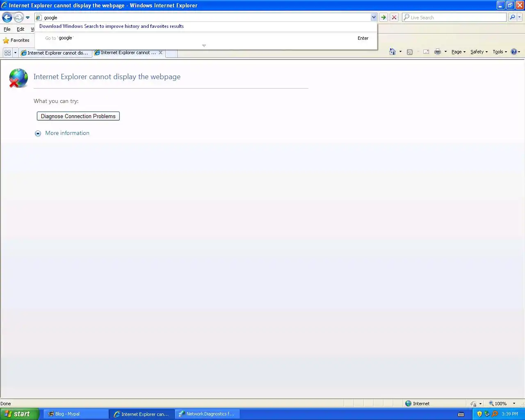This screenshot has height=420, width=525.
Task: Click the More information link text
Action: [x=67, y=133]
